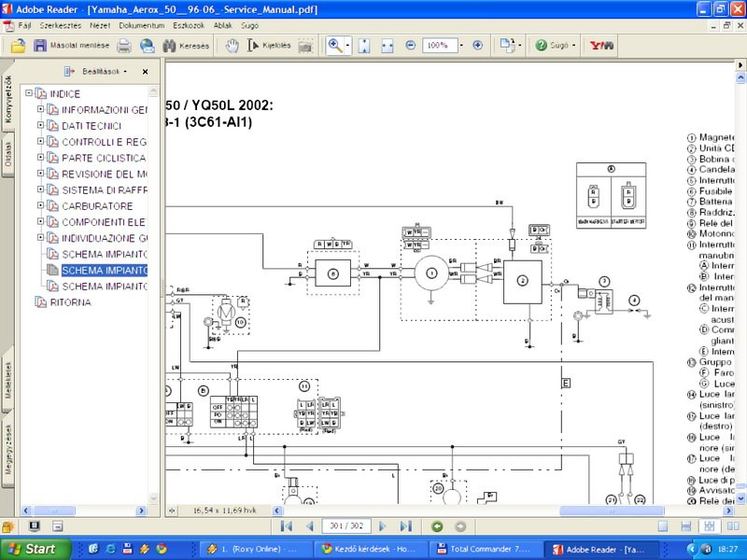The height and width of the screenshot is (560, 747).
Task: Select the COMPONENTI ELE bookmark
Action: point(104,222)
